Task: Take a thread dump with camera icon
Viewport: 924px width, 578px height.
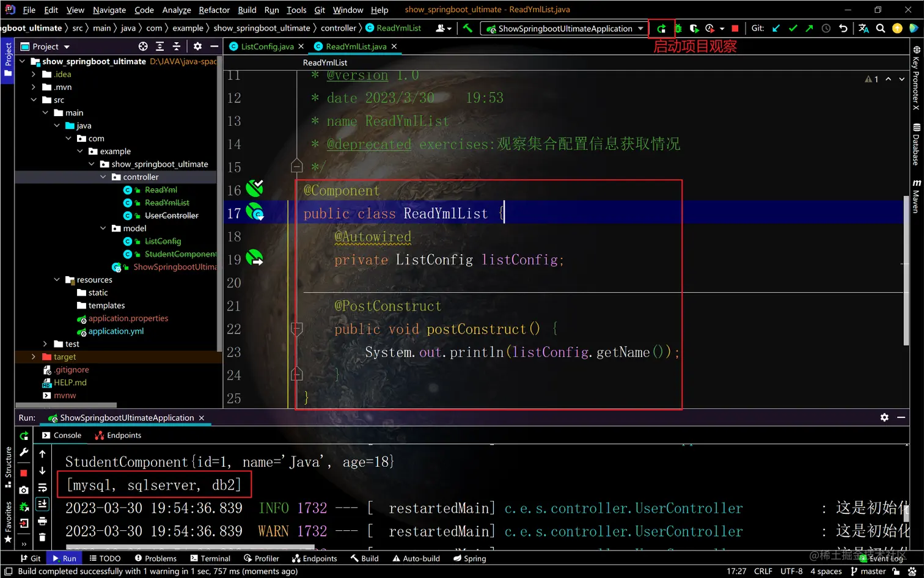Action: [x=24, y=490]
